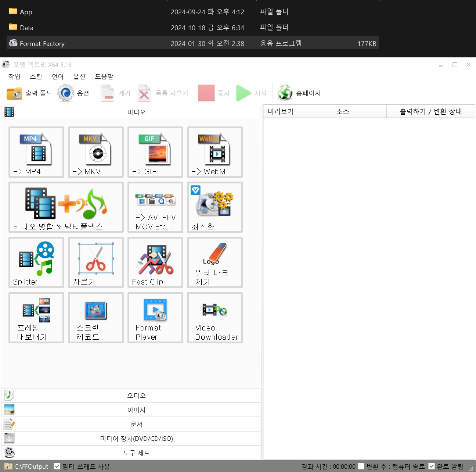The height and width of the screenshot is (472, 476).
Task: Open the 자르기 crop tool
Action: pyautogui.click(x=96, y=262)
